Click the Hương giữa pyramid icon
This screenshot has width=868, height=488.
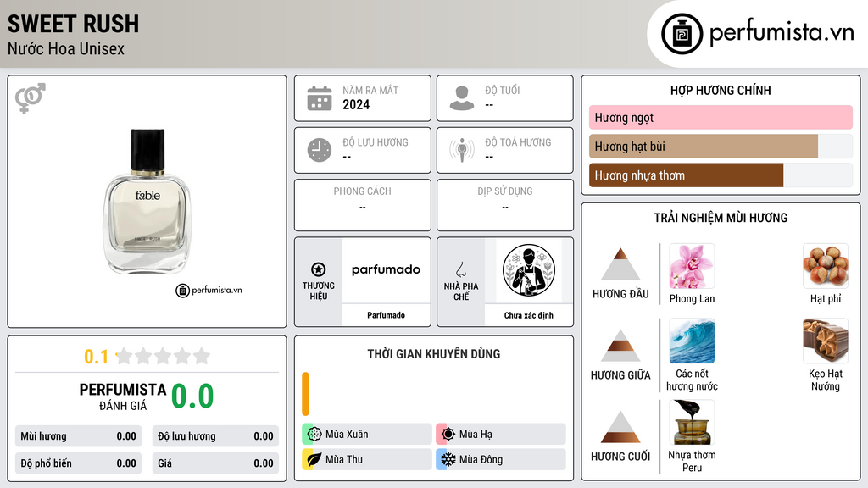tap(620, 346)
